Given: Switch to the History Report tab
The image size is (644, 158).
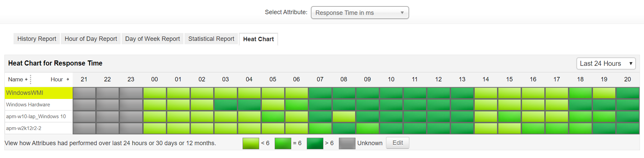Looking at the screenshot, I should pyautogui.click(x=36, y=39).
